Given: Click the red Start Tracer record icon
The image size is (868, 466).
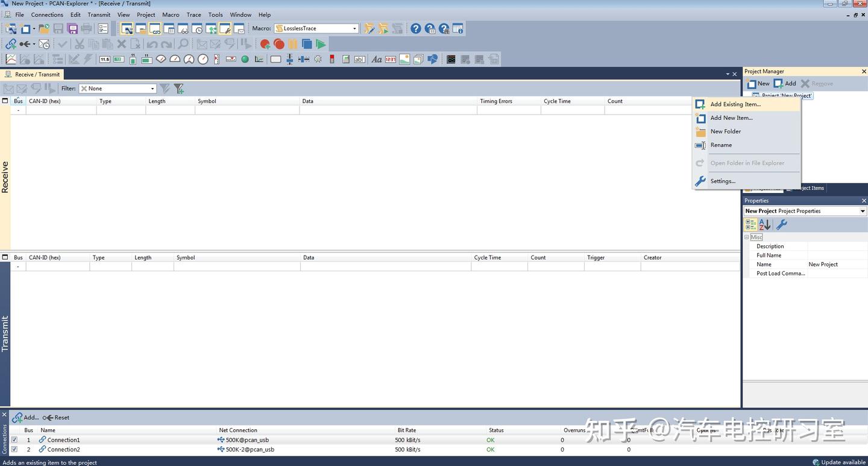Looking at the screenshot, I should coord(278,44).
